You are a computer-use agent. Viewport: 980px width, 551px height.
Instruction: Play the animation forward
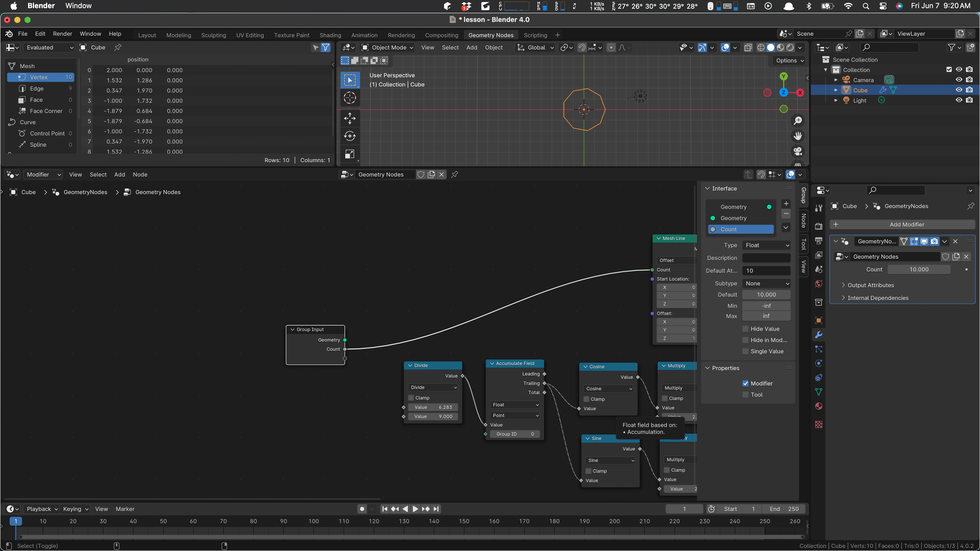click(x=415, y=509)
